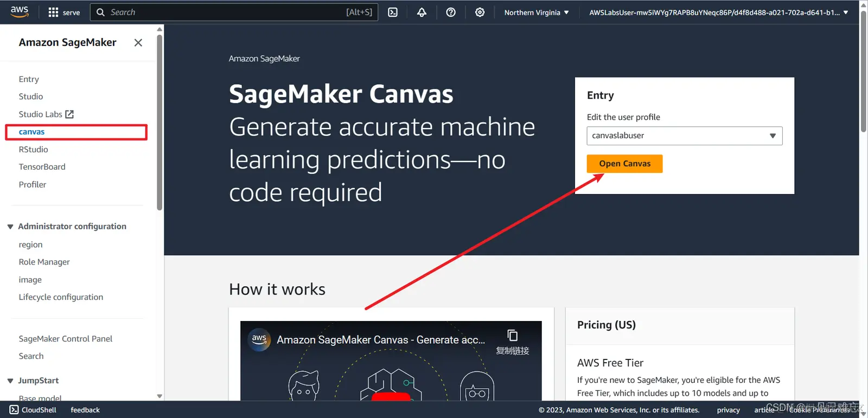This screenshot has width=868, height=418.
Task: Open SageMaker Control Panel link
Action: pos(66,339)
